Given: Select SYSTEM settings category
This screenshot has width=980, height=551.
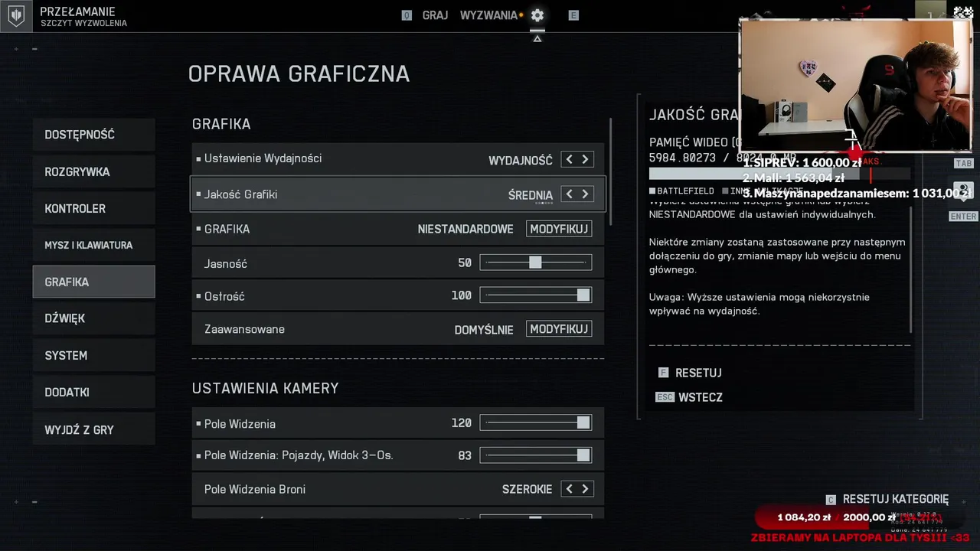Looking at the screenshot, I should pos(93,355).
